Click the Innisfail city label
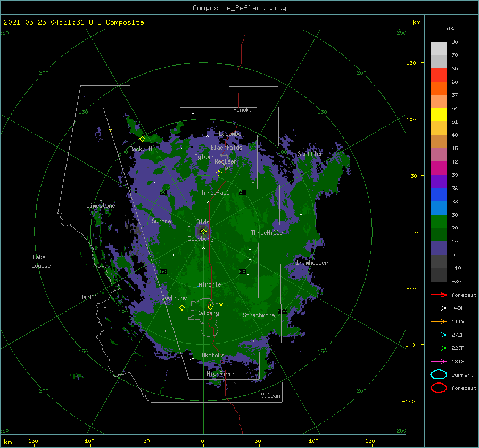Image resolution: width=479 pixels, height=448 pixels. 215,193
